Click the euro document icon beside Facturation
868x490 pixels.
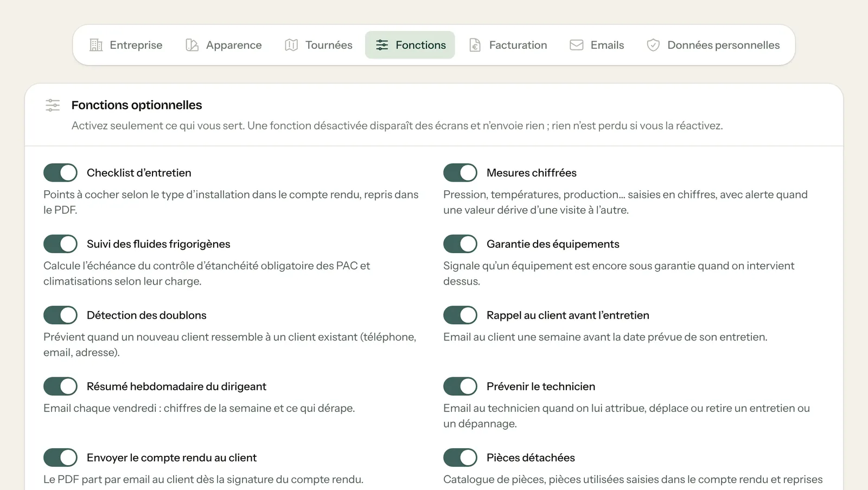click(475, 45)
